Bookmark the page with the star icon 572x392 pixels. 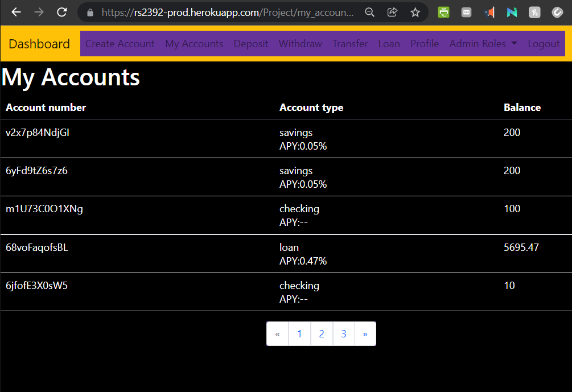(x=415, y=12)
